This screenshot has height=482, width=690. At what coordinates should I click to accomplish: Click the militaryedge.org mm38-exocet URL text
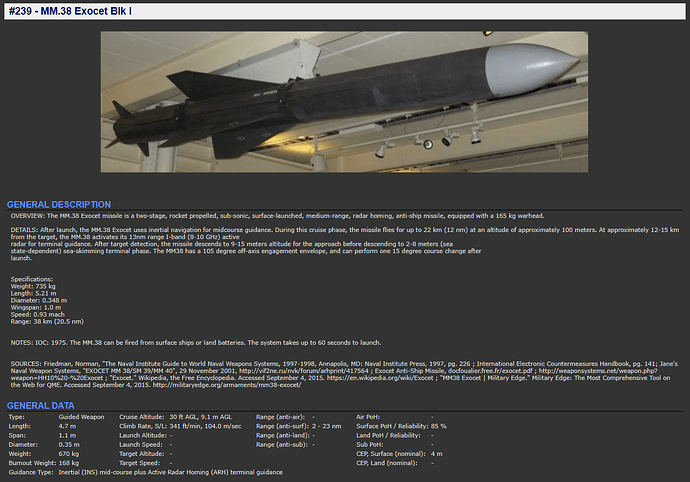[227, 385]
